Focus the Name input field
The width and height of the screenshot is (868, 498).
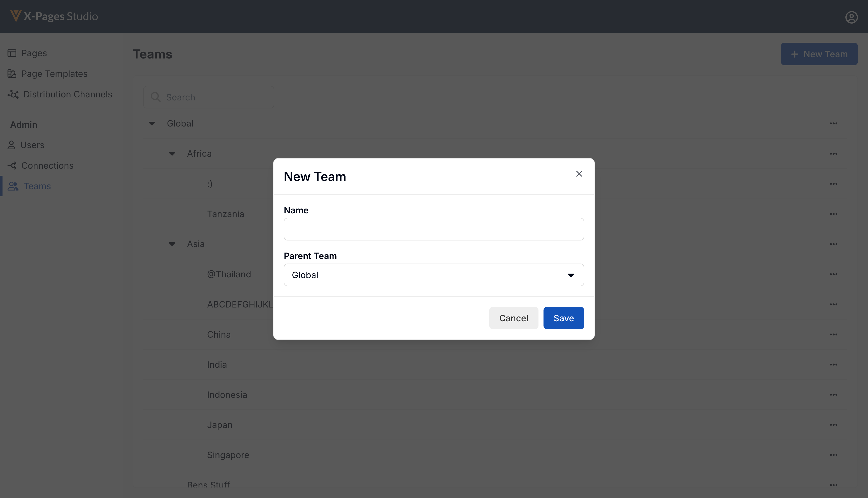point(433,229)
